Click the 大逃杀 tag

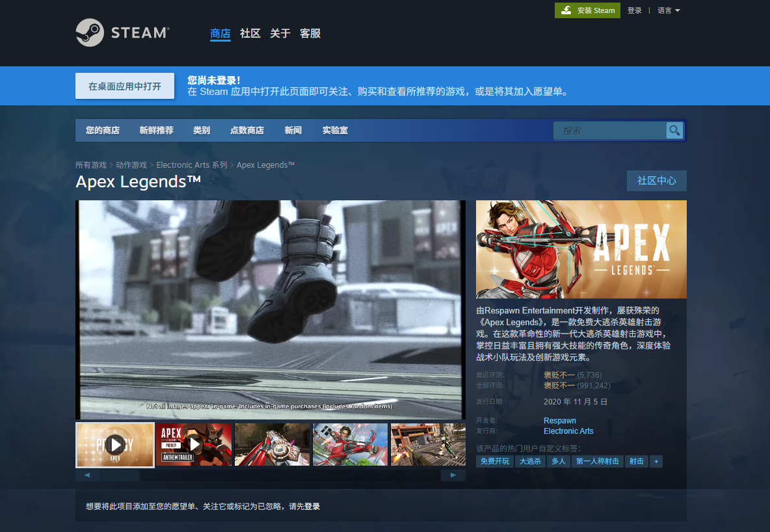pos(530,461)
